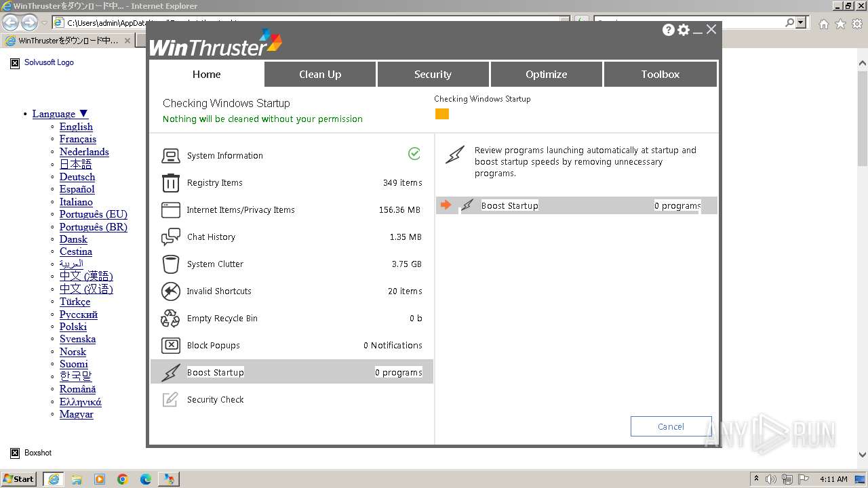868x488 pixels.
Task: Click the Internet Items browser window icon
Action: (171, 210)
